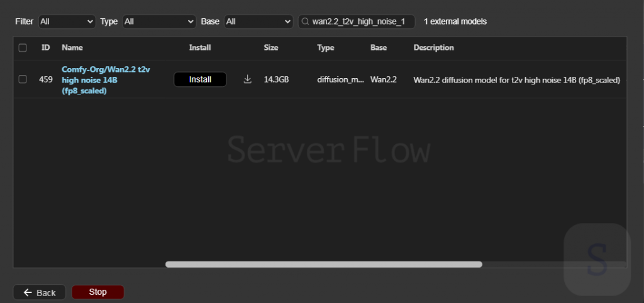644x303 pixels.
Task: Install the Wan2.2 t2v high noise model
Action: tap(200, 79)
